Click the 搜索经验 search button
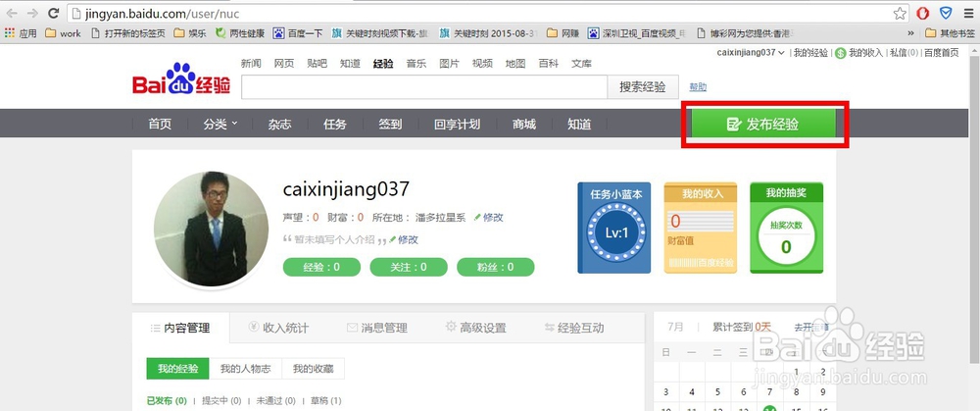 643,87
